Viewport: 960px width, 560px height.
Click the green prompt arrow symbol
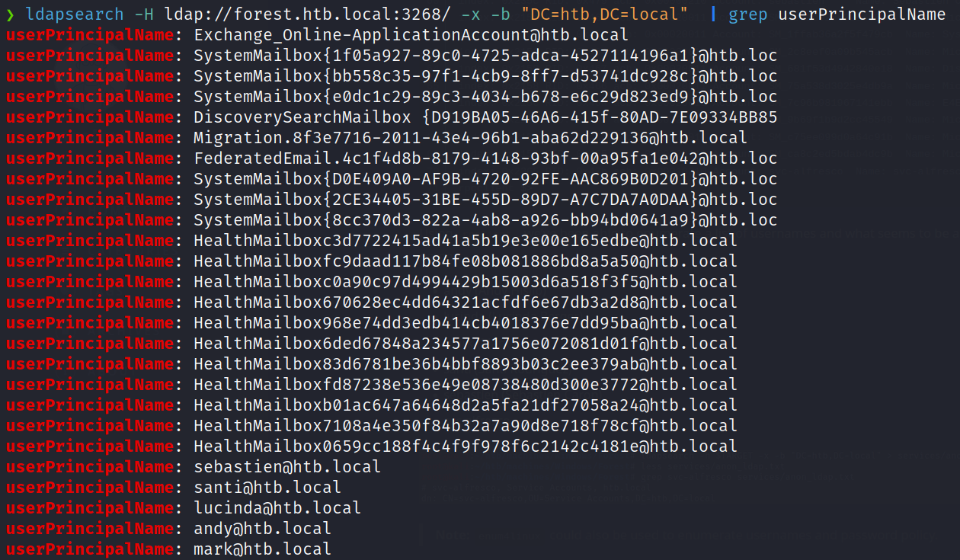coord(10,14)
